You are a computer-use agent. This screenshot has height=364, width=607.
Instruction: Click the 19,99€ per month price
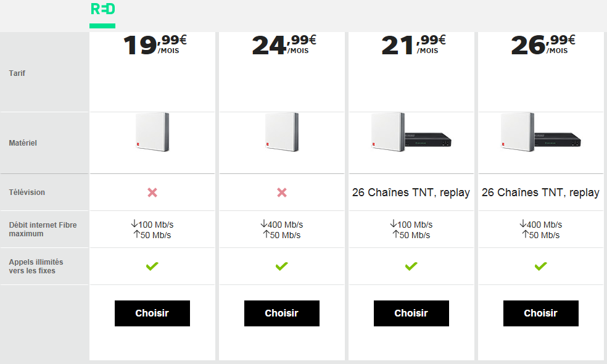(x=155, y=46)
